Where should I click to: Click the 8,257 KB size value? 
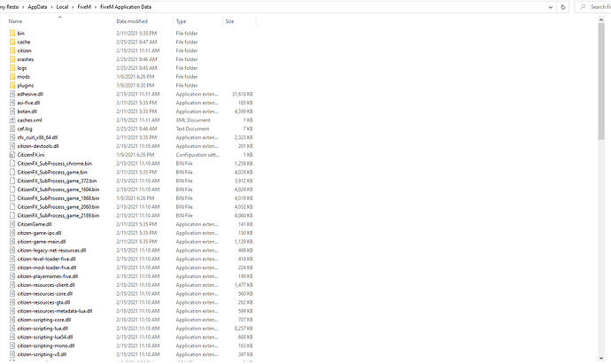pos(244,329)
